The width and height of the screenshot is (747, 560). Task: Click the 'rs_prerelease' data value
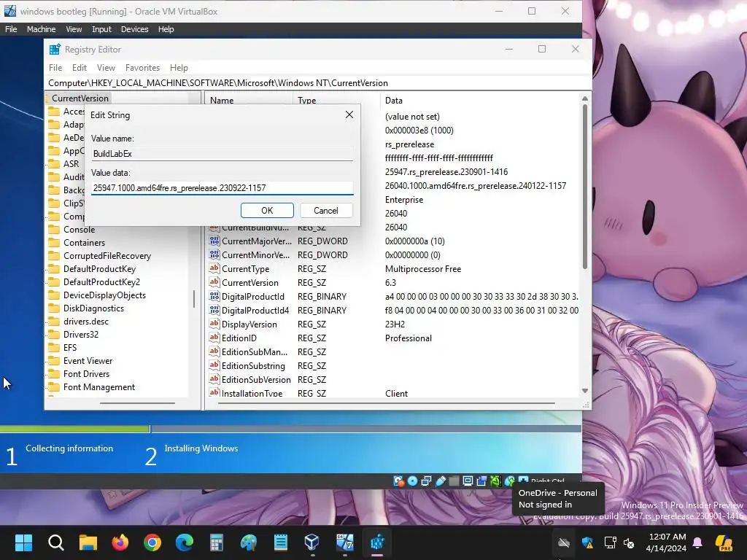pyautogui.click(x=409, y=144)
